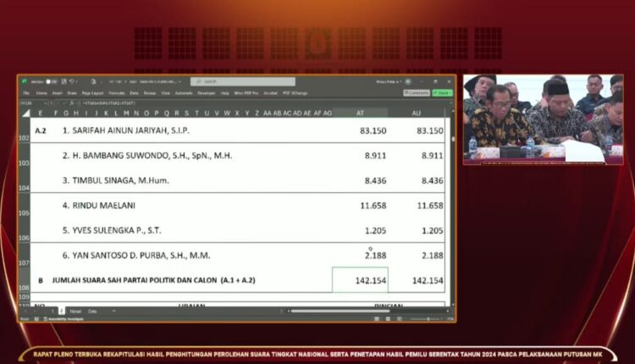Open the Formulas ribbon tab
This screenshot has width=635, height=364.
(x=117, y=92)
